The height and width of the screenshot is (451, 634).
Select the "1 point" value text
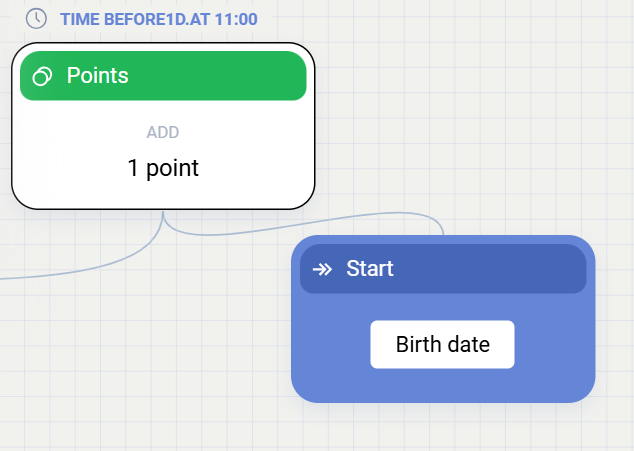[x=163, y=168]
